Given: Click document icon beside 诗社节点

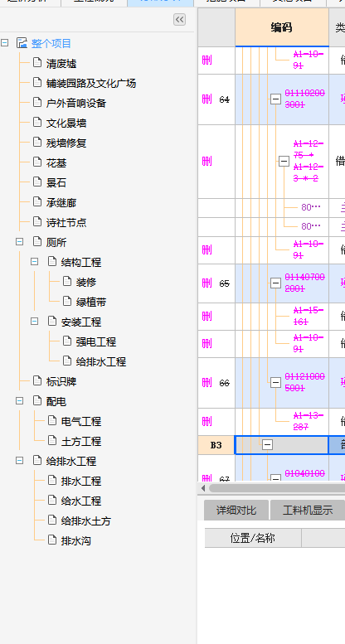Looking at the screenshot, I should point(37,222).
